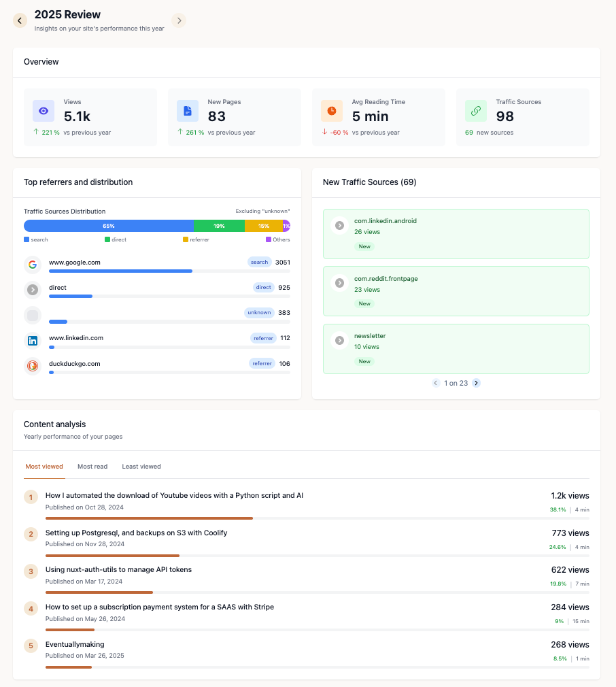Click the document icon for New Pages
The image size is (616, 687).
188,111
